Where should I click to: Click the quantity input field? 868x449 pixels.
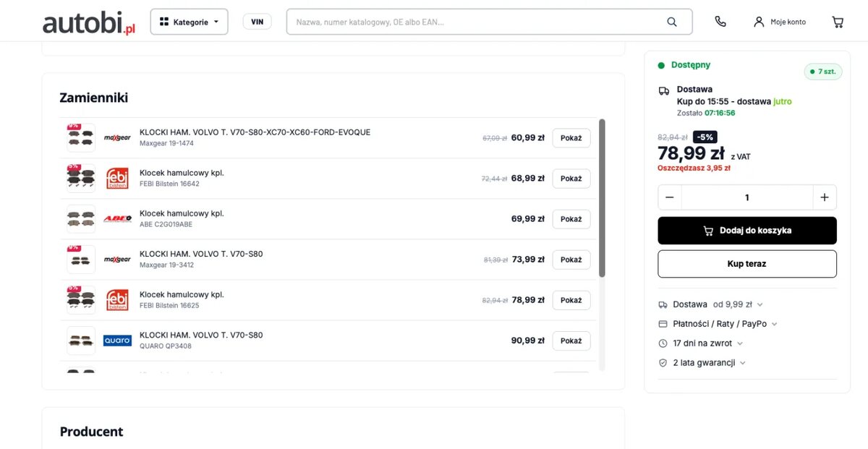[747, 197]
